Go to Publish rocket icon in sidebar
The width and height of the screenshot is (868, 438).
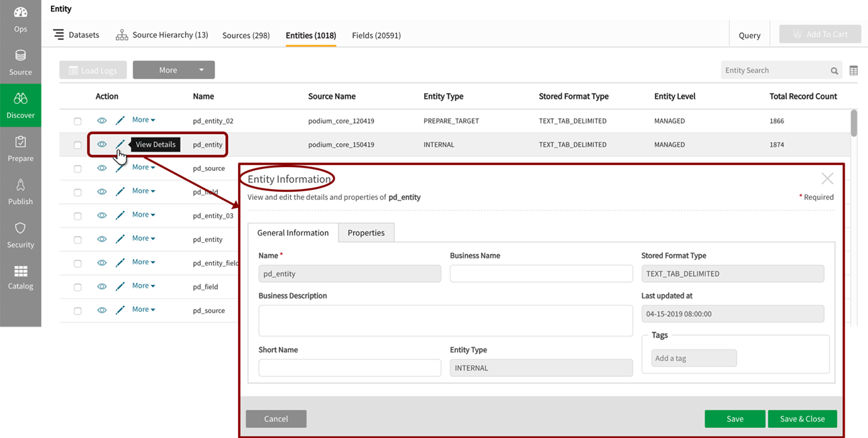pos(20,186)
